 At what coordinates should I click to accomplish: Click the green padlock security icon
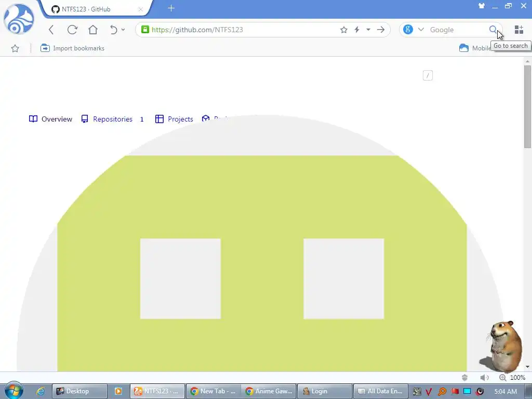(145, 30)
